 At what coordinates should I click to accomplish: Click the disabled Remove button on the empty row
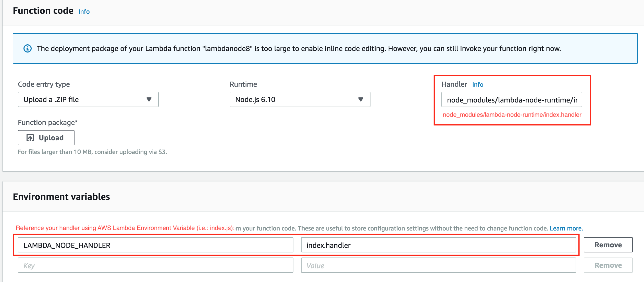[608, 265]
